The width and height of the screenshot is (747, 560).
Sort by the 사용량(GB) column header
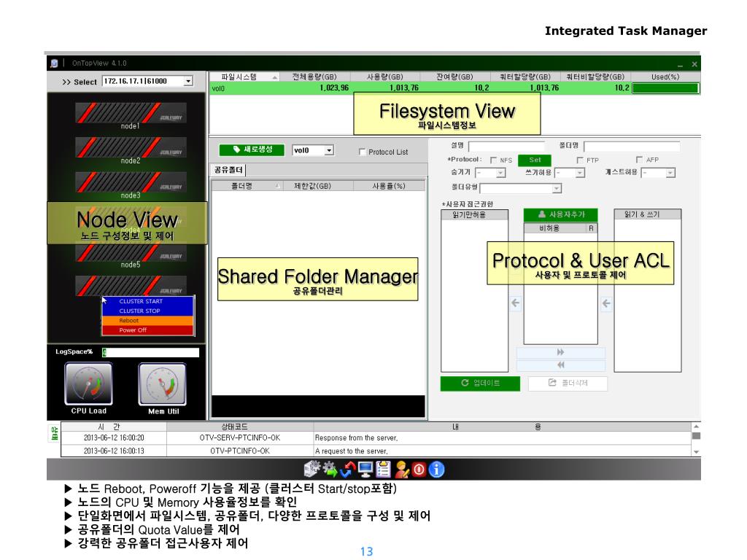385,77
